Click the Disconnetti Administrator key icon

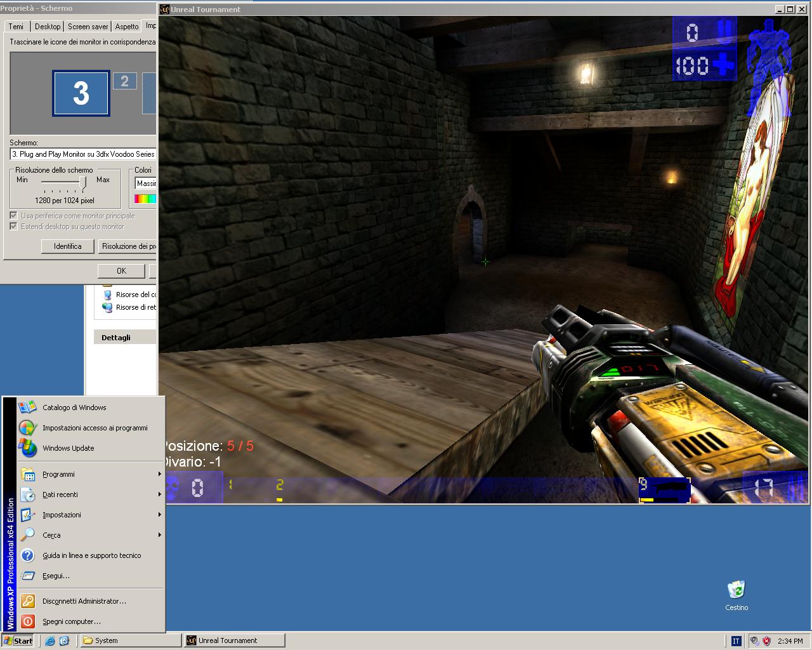point(27,601)
